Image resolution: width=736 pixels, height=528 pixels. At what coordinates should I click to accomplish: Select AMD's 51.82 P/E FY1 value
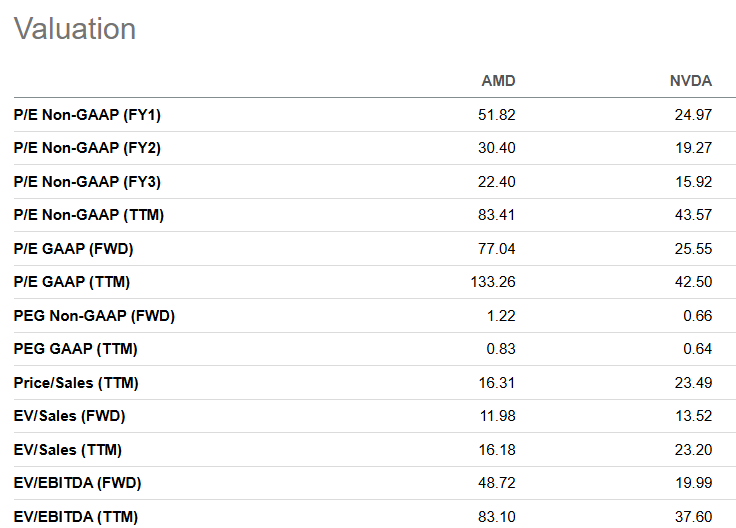(497, 115)
